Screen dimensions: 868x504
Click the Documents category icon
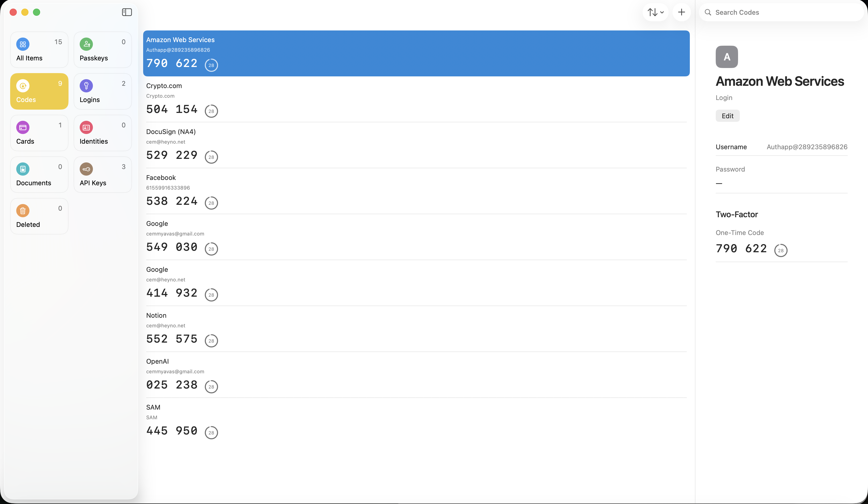(x=23, y=169)
